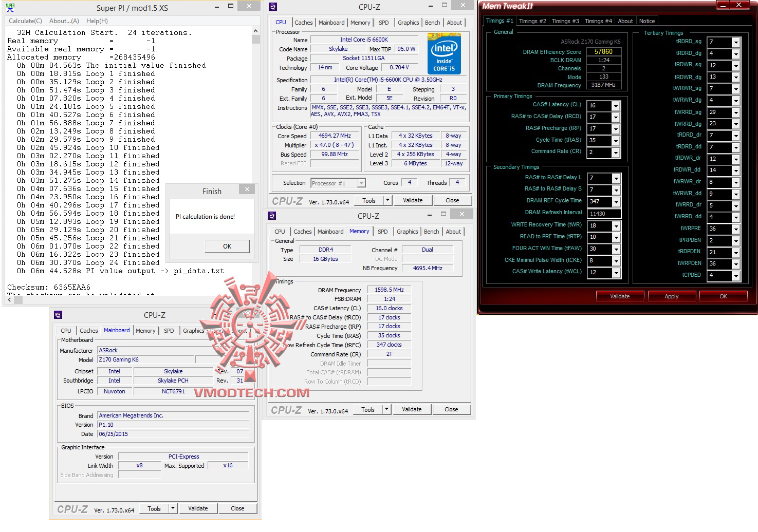
Task: Open the Processor #1 selection dropdown
Action: 338,183
